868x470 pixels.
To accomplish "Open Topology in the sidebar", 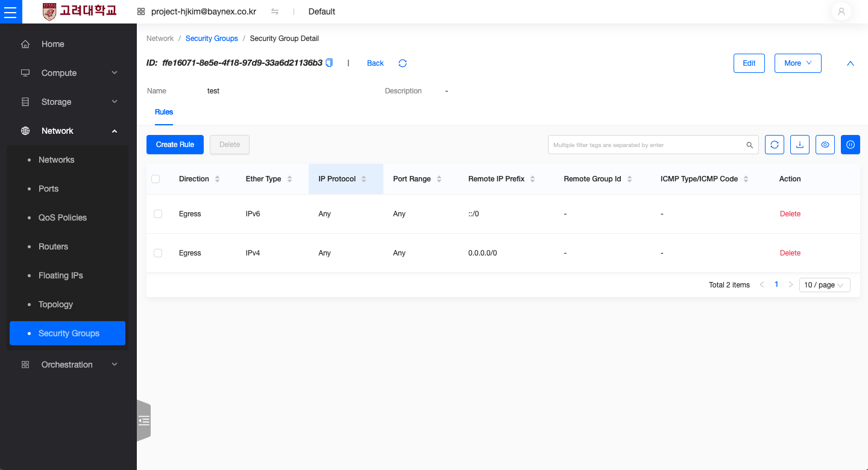I will (68, 304).
